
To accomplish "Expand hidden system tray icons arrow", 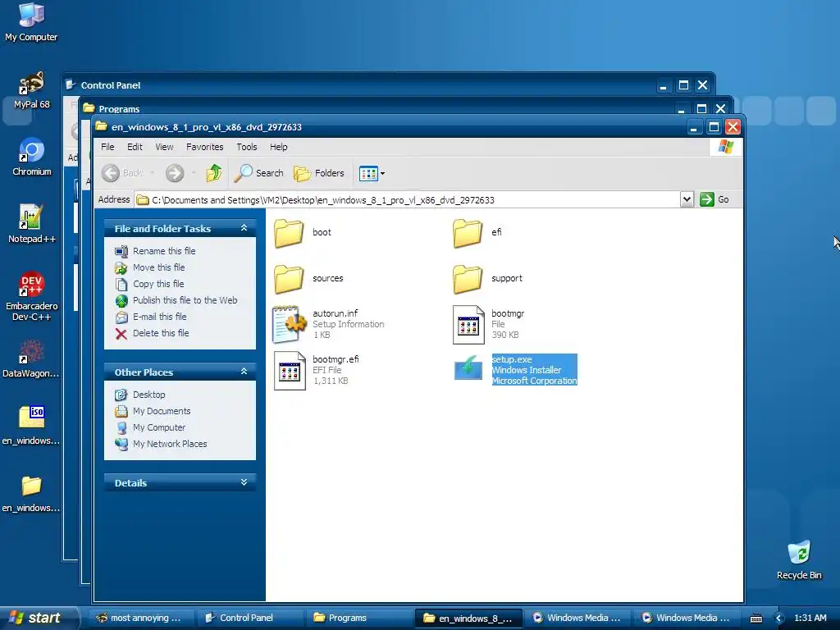I will coord(779,619).
